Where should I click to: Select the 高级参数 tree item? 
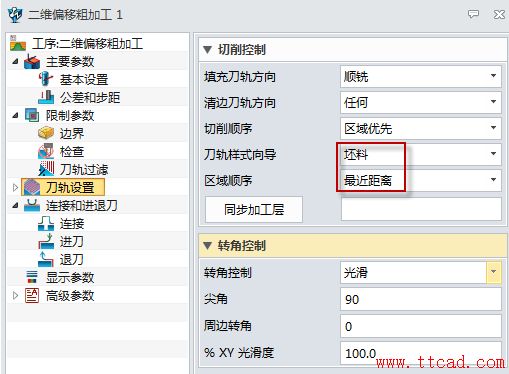[x=70, y=295]
